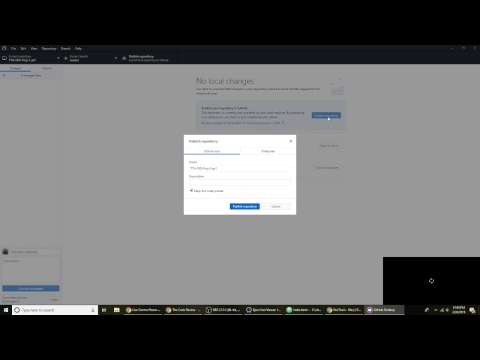Switch to the Changes tab
This screenshot has width=480, height=360.
15,68
